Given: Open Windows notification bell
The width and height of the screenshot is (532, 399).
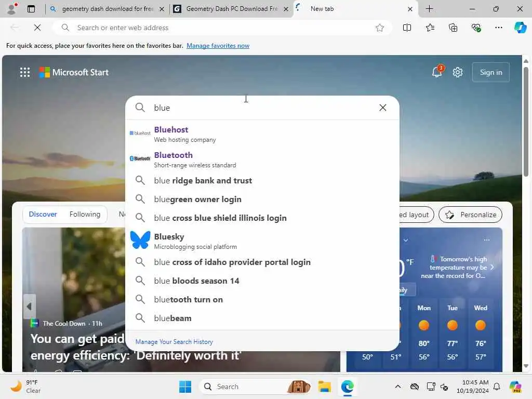Looking at the screenshot, I should point(497,387).
